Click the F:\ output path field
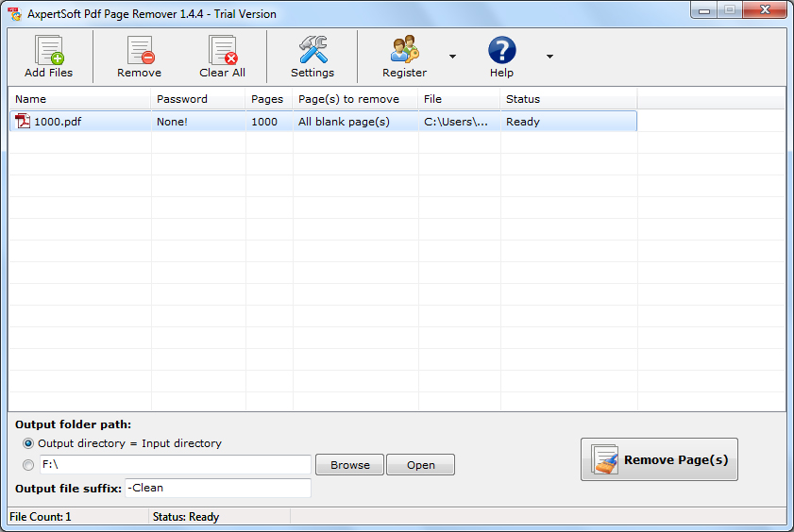The width and height of the screenshot is (794, 532). pyautogui.click(x=176, y=465)
